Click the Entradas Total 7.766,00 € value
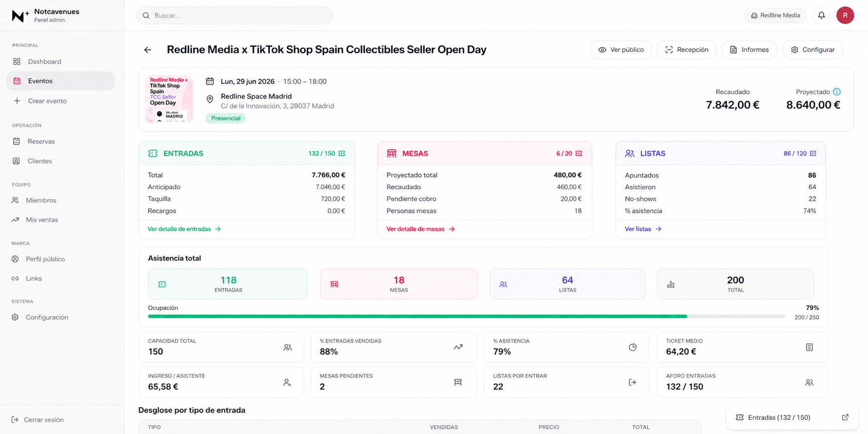The width and height of the screenshot is (868, 434). [x=328, y=175]
